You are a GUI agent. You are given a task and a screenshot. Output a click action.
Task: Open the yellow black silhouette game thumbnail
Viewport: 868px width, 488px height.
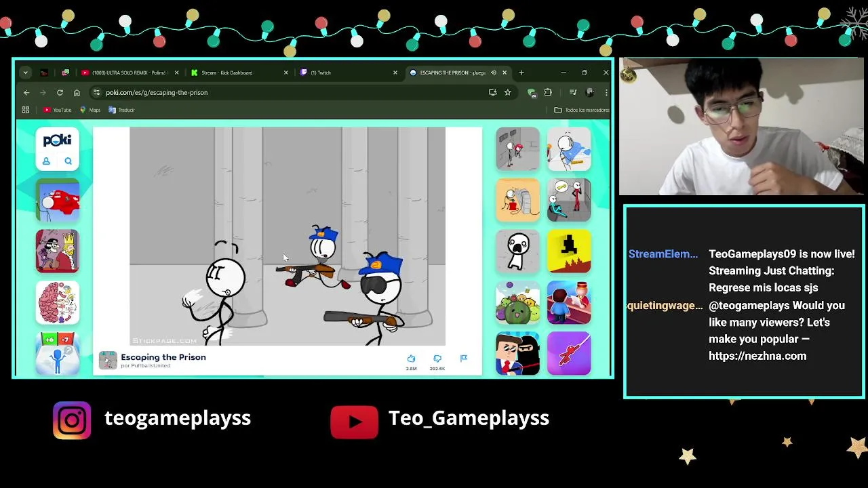point(568,251)
